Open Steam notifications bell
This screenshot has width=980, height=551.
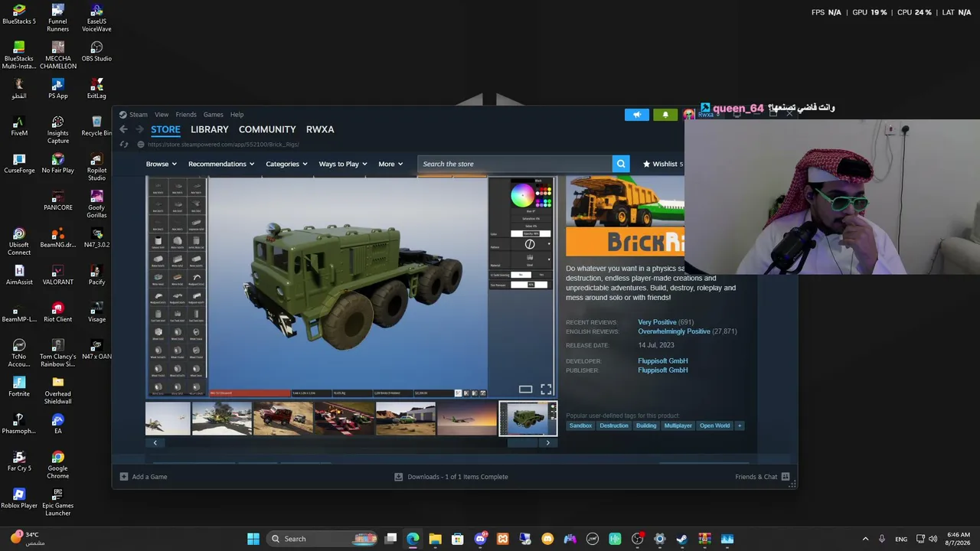point(665,115)
